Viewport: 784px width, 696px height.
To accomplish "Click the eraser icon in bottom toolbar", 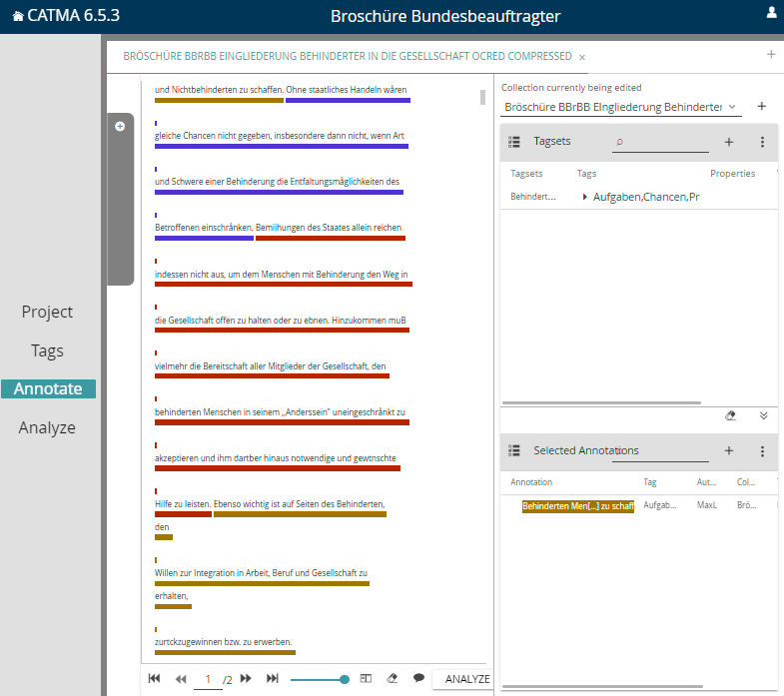I will tap(392, 678).
